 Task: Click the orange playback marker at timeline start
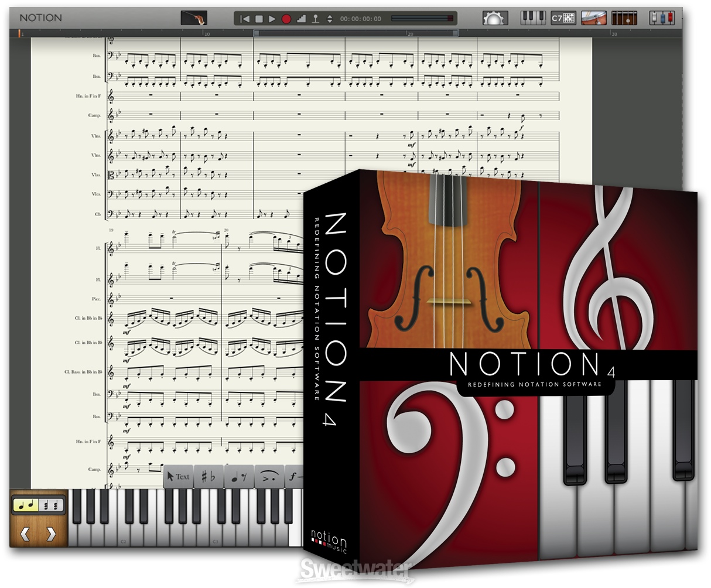(20, 33)
